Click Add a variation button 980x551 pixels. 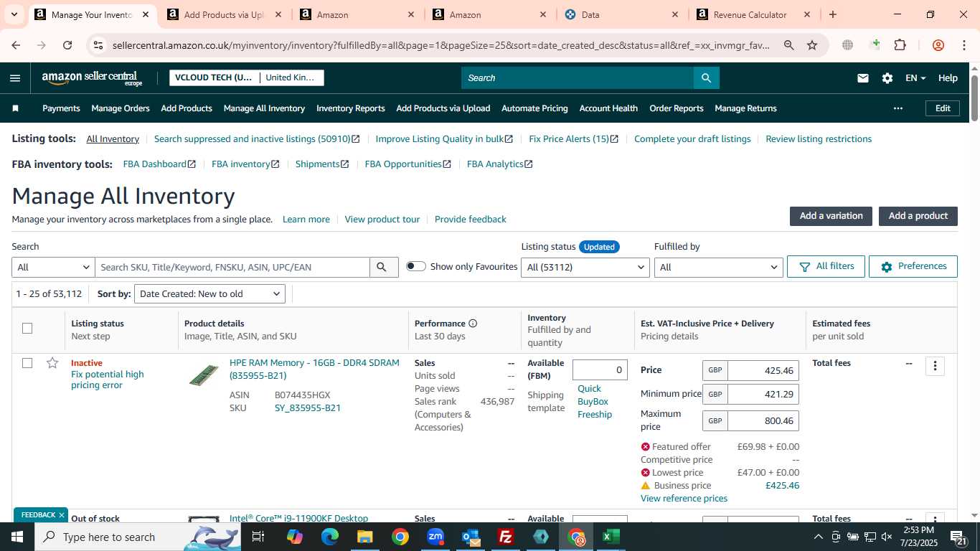(831, 216)
